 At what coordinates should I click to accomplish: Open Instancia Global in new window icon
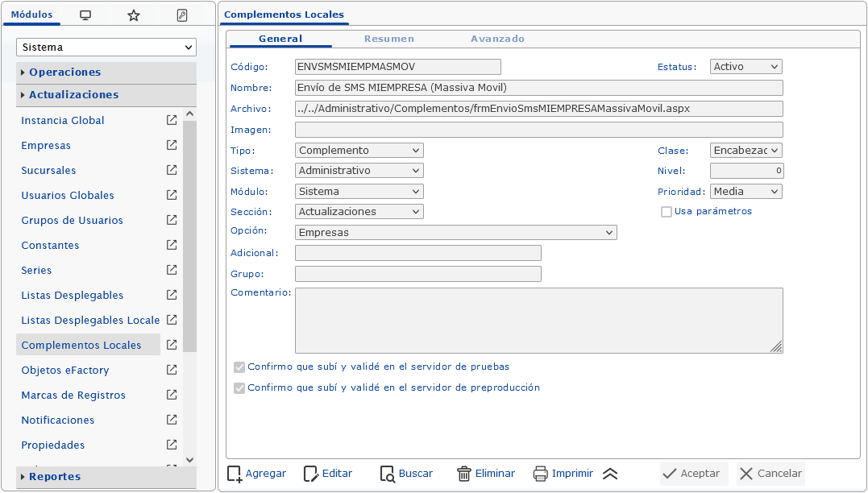click(172, 120)
